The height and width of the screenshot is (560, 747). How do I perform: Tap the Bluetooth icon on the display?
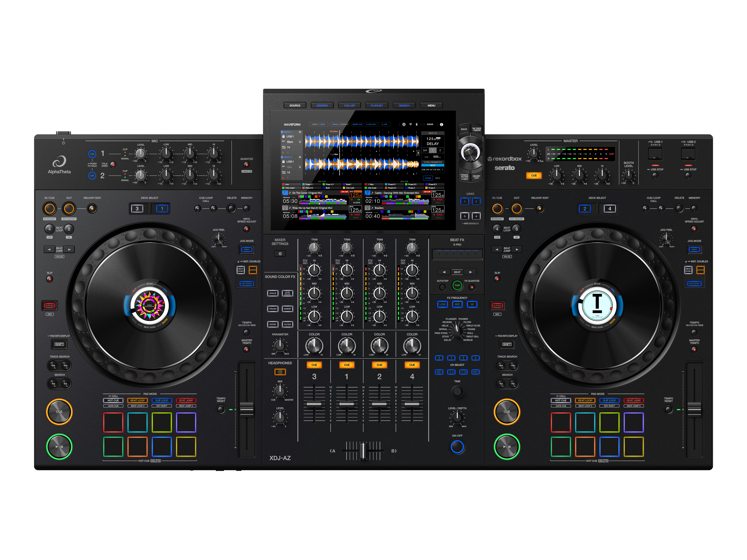[x=416, y=124]
